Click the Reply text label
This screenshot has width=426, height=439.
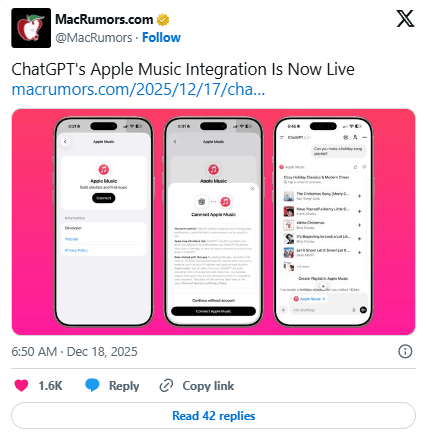click(124, 386)
